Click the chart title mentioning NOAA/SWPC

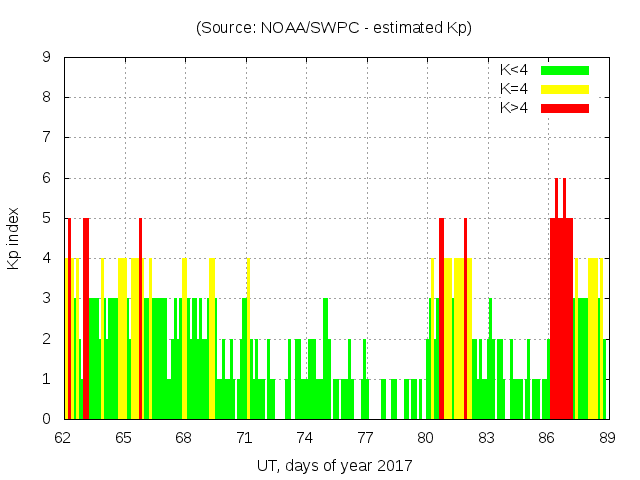pos(334,28)
